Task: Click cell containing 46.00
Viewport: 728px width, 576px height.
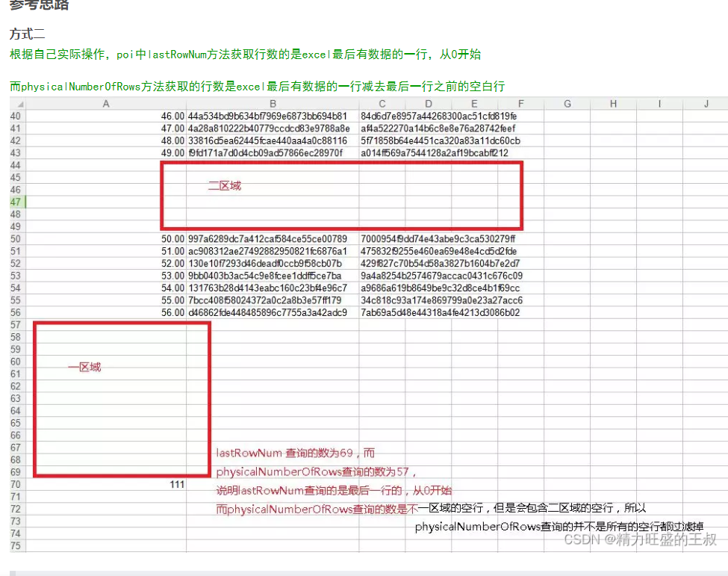Action: [x=106, y=116]
